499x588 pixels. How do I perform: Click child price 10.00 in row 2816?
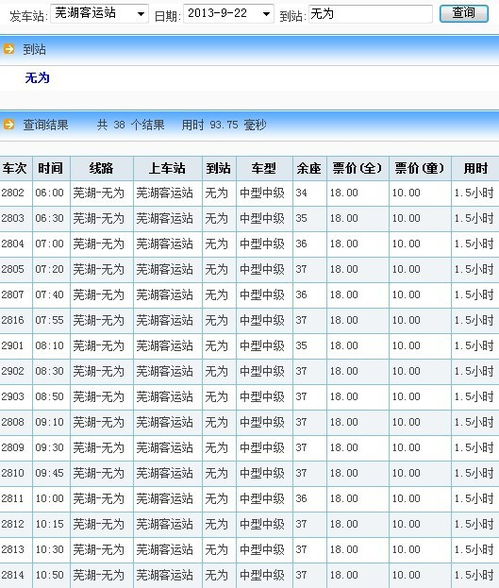coord(406,320)
